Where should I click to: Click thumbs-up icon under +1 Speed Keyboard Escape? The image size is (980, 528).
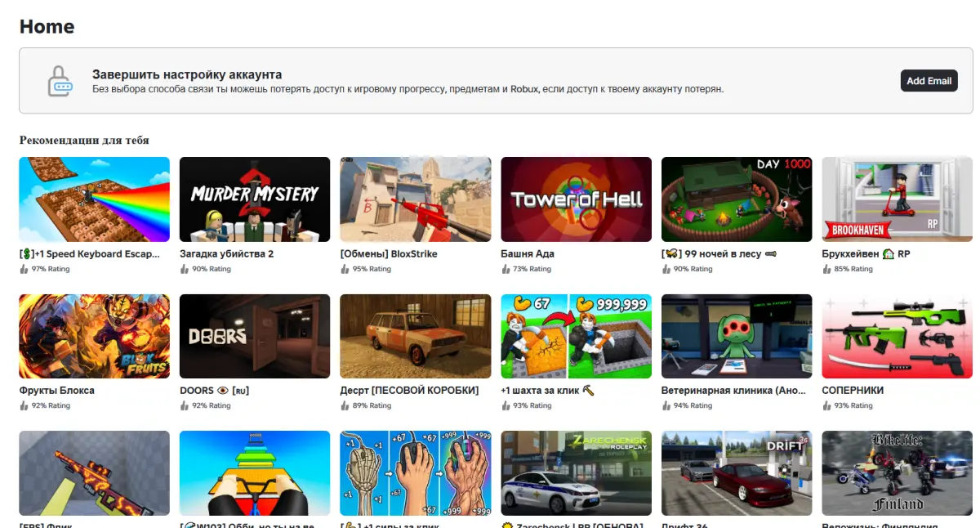point(24,269)
